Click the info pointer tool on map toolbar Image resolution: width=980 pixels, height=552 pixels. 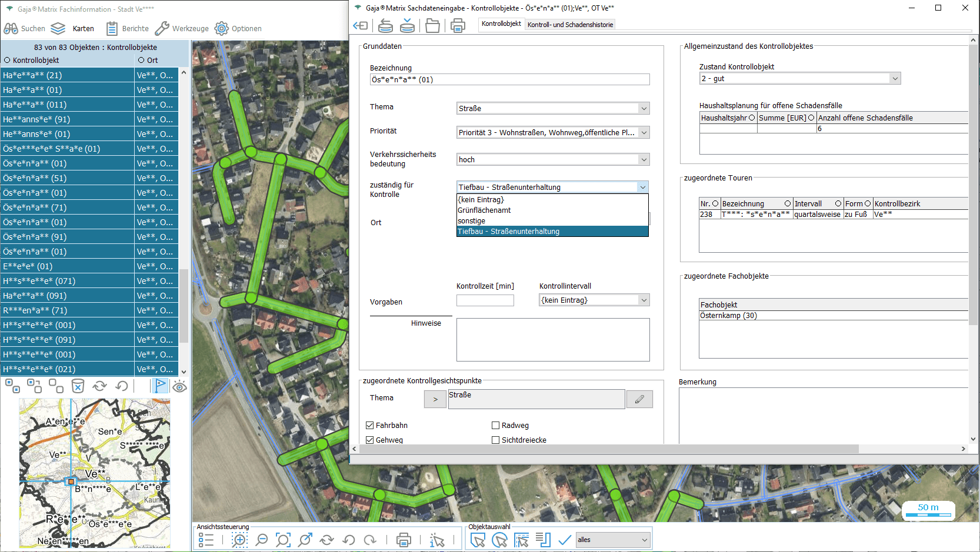436,540
